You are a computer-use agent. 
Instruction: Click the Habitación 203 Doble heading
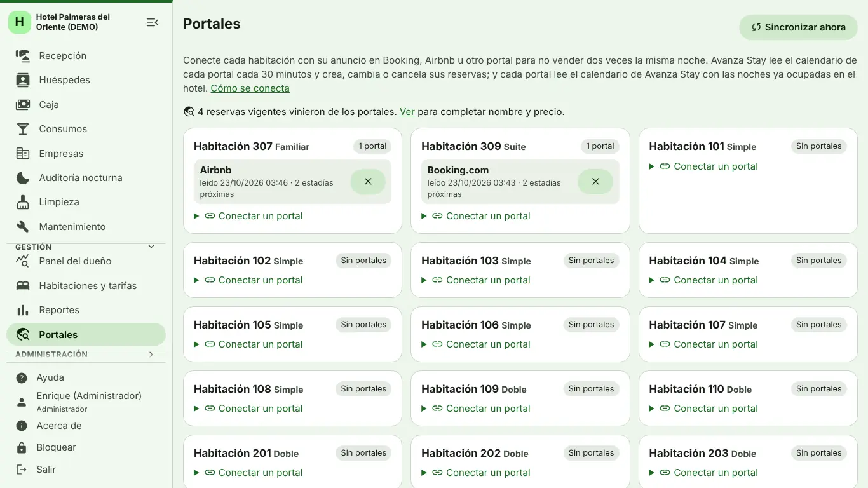(702, 453)
